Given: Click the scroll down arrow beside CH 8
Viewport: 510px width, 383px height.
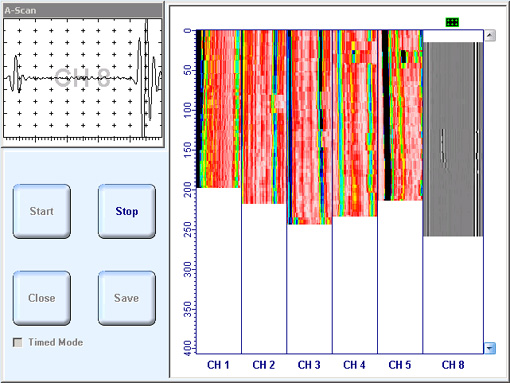Looking at the screenshot, I should (x=490, y=348).
